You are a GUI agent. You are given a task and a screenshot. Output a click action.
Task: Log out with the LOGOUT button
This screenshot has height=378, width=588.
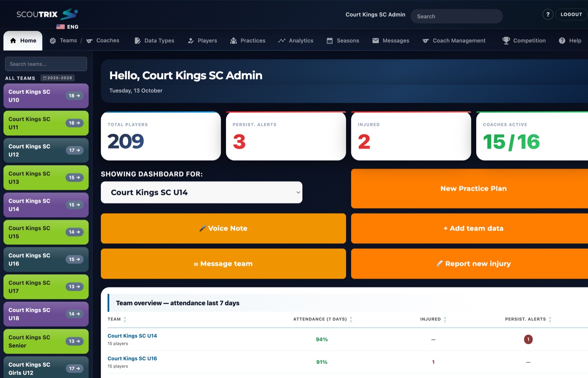(x=571, y=15)
